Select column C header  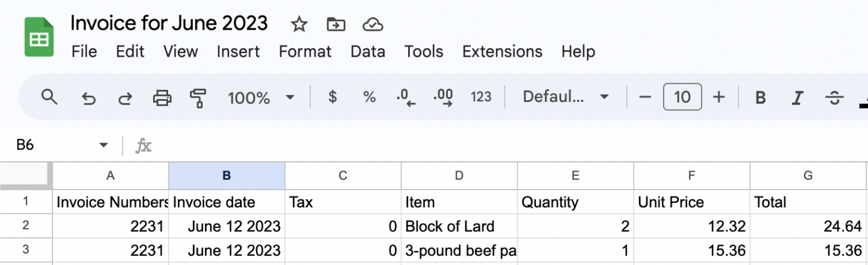343,176
